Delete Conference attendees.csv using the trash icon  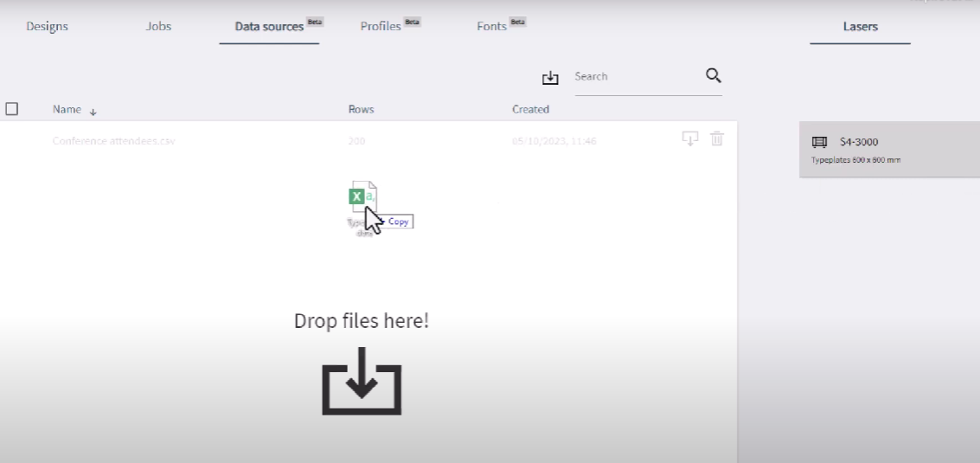point(716,139)
